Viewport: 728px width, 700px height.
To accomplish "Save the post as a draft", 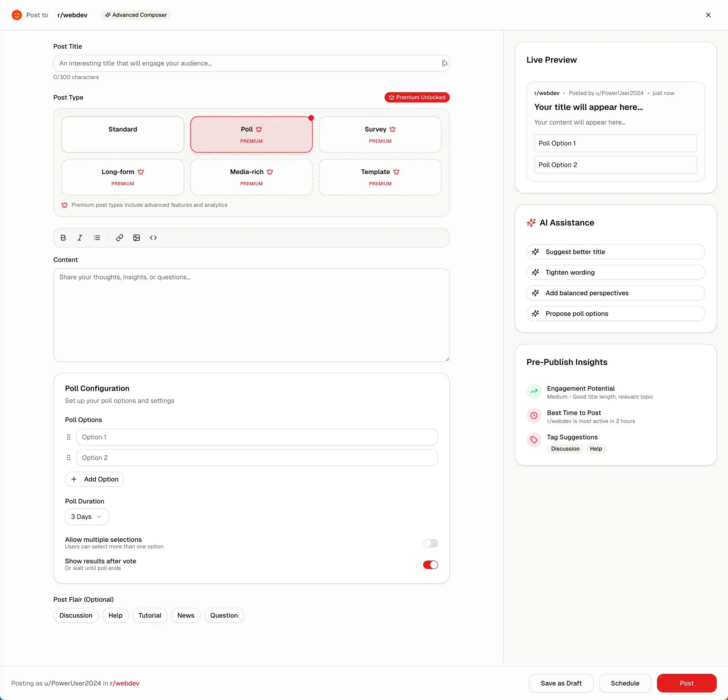I will click(x=561, y=683).
